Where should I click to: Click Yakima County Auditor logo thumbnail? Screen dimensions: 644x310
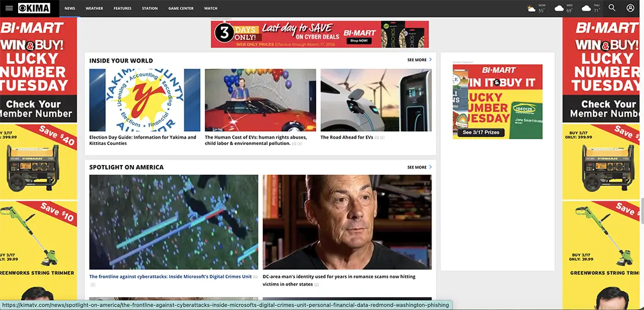tap(145, 100)
